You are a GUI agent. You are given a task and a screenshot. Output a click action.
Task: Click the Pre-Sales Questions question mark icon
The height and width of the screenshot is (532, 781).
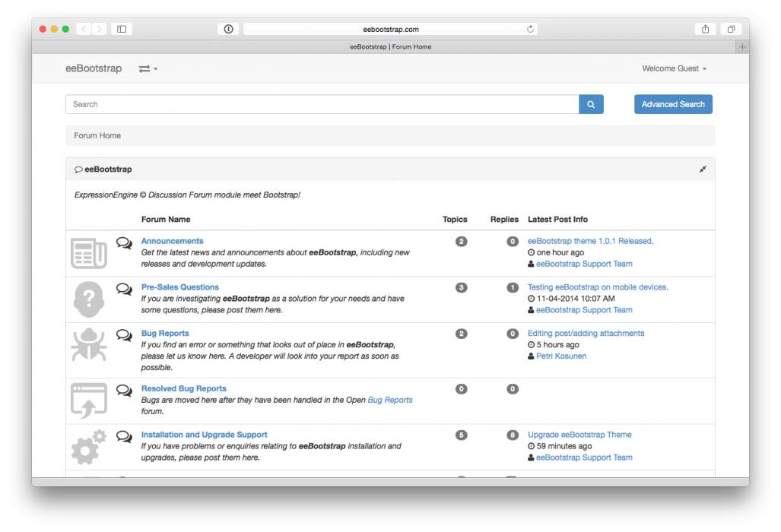point(89,299)
